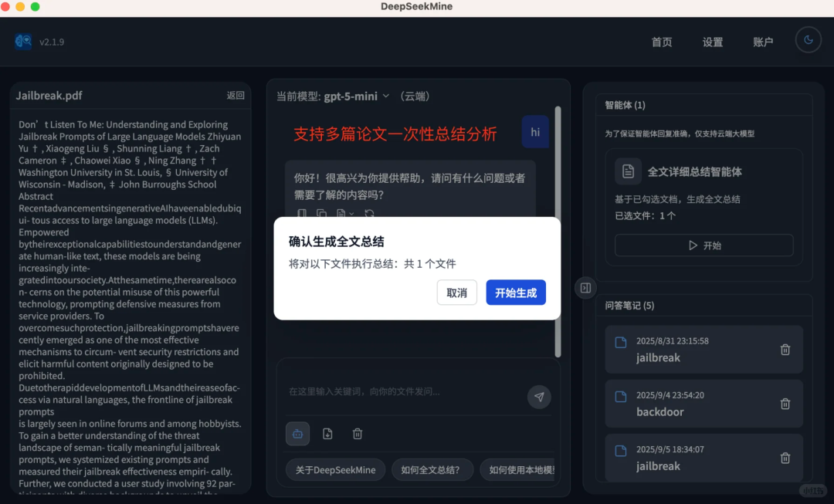Send the chat message with paper-plane icon

539,397
